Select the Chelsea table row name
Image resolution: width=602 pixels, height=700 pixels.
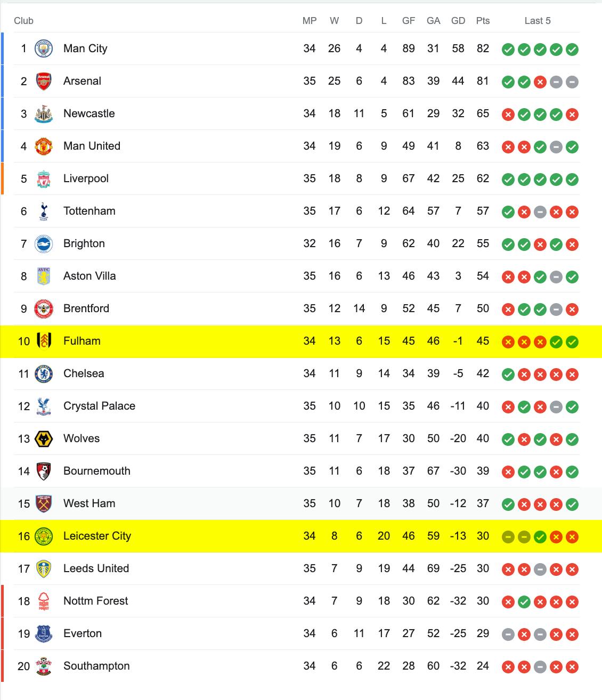(84, 373)
